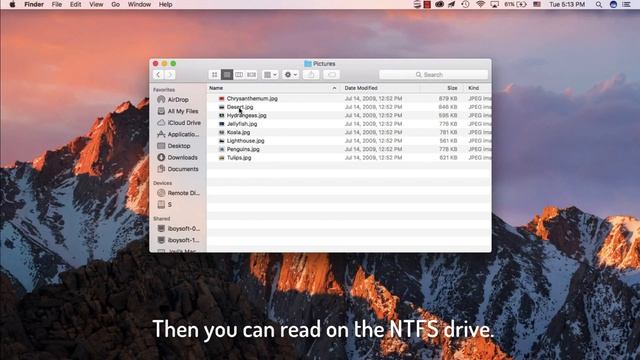Screen dimensions: 640x360
Task: Open iCloud Drive from the sidebar
Action: click(x=178, y=122)
